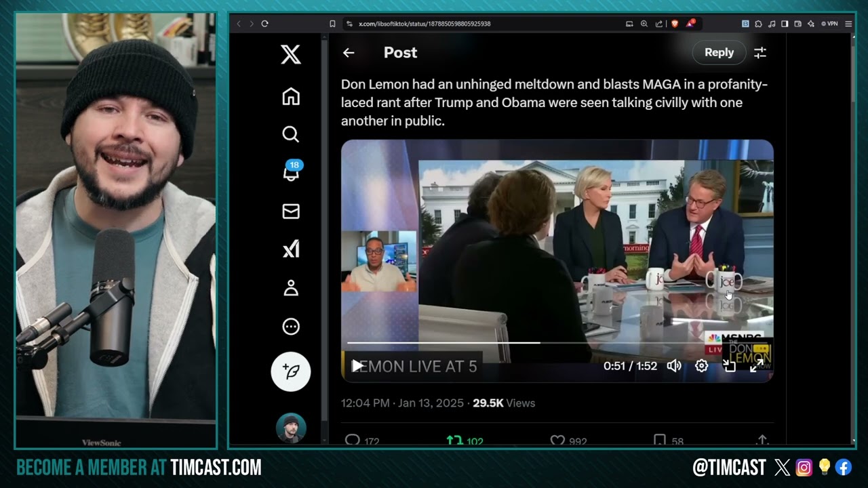Open the More circle menu
The height and width of the screenshot is (488, 868).
(291, 327)
